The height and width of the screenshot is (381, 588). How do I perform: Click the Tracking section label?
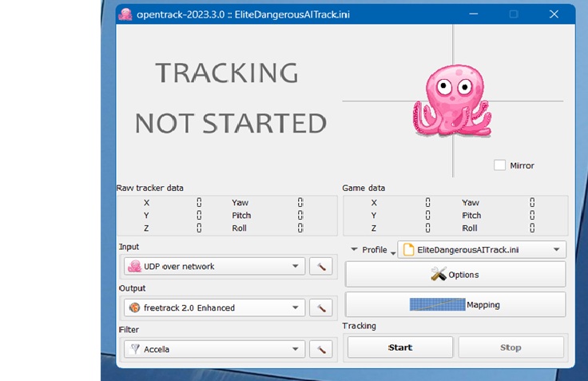(359, 326)
